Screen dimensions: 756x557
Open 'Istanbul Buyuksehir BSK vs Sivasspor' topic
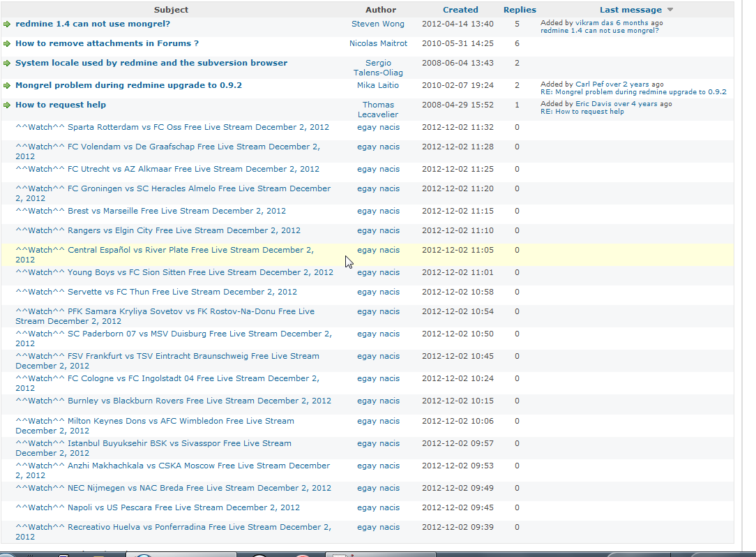coord(153,448)
